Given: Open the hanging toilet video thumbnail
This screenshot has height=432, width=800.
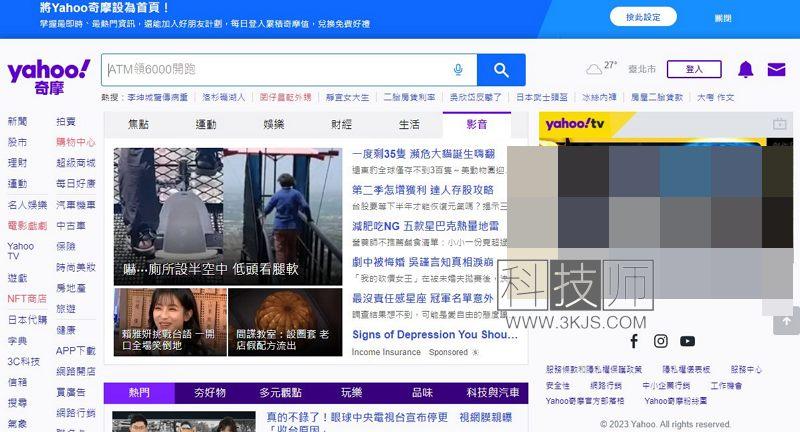Looking at the screenshot, I should pos(228,216).
